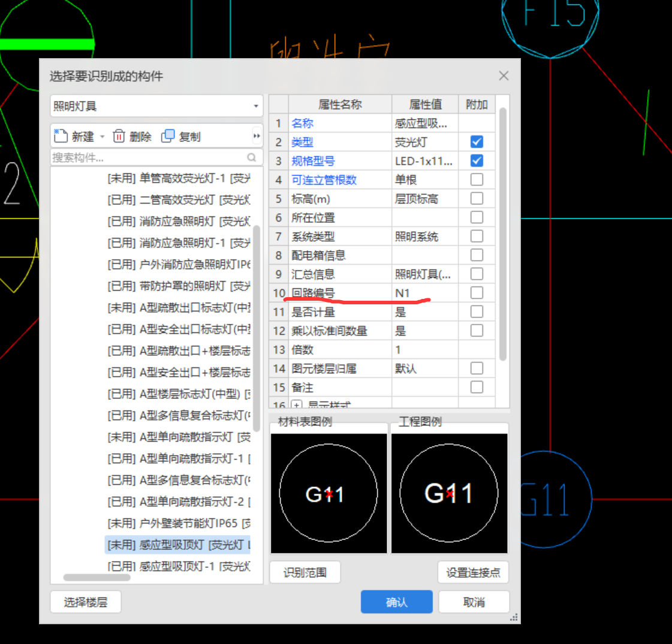Check the 系统类型 附加 checkbox
The width and height of the screenshot is (672, 644).
[477, 236]
